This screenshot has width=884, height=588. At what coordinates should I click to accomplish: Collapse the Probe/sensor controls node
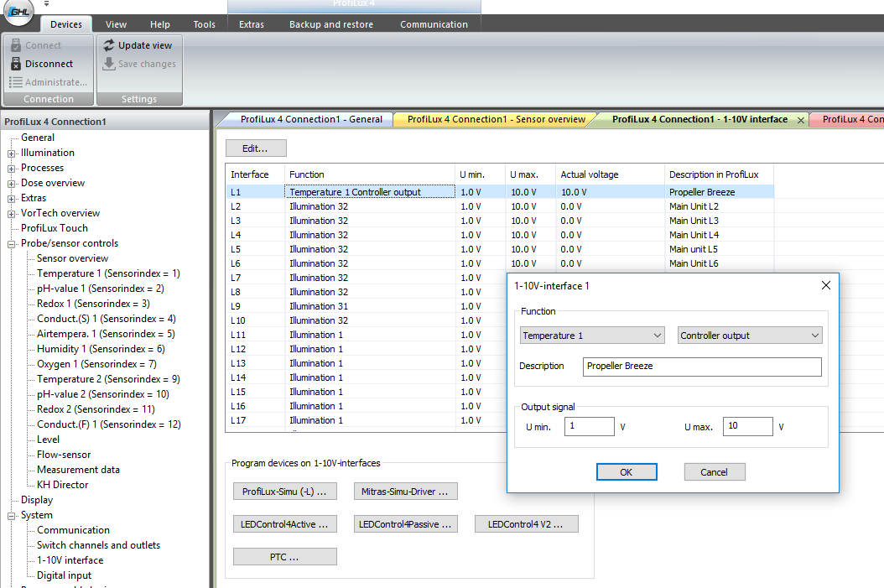click(11, 244)
